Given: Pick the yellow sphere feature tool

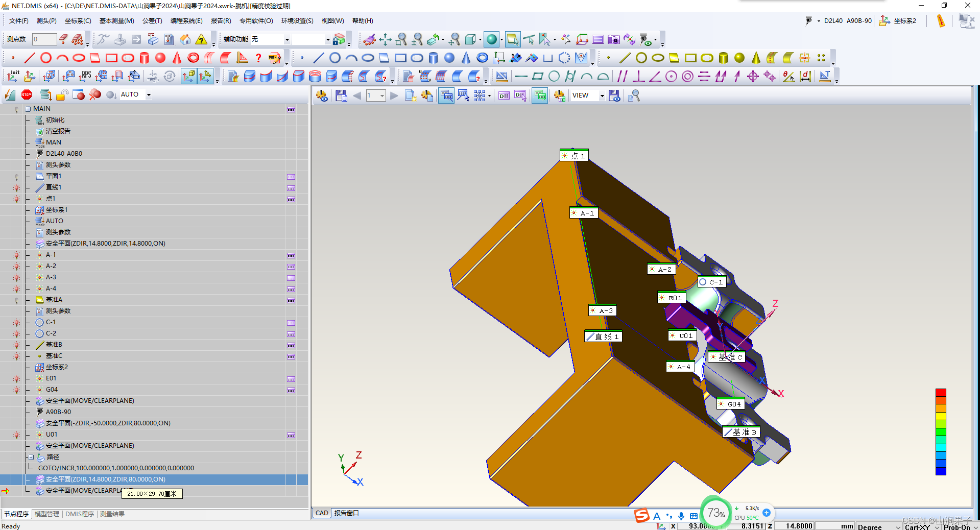Looking at the screenshot, I should 739,58.
